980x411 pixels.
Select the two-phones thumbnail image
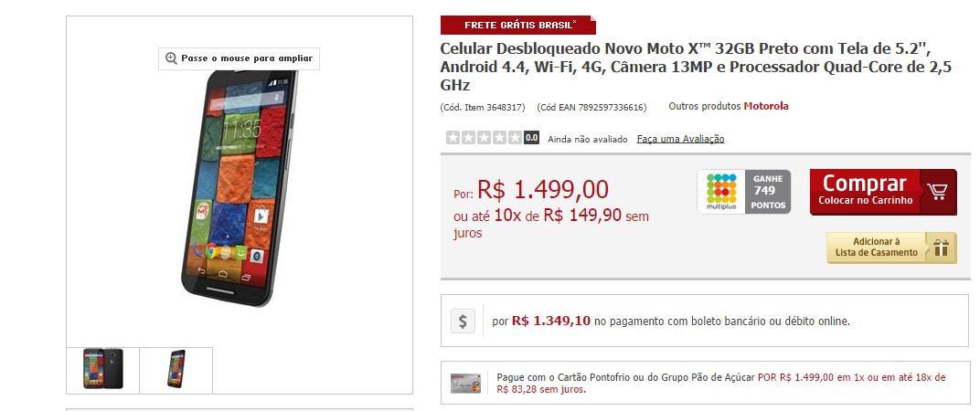(103, 368)
